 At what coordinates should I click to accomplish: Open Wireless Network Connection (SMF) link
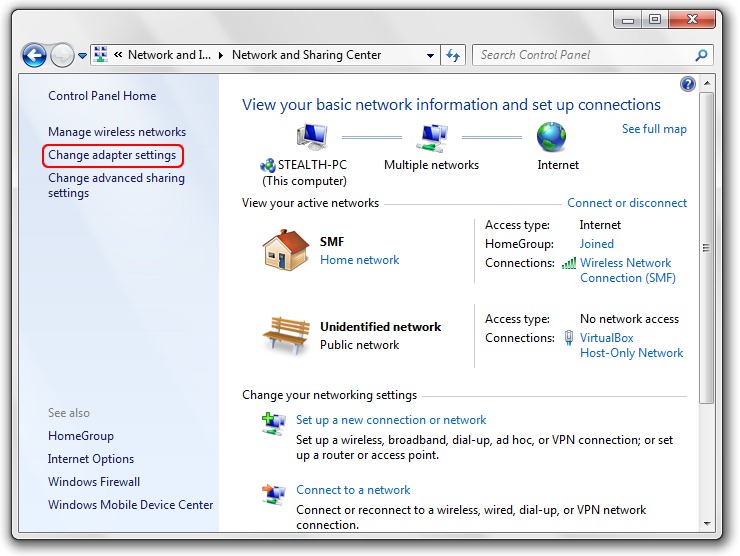tap(627, 270)
